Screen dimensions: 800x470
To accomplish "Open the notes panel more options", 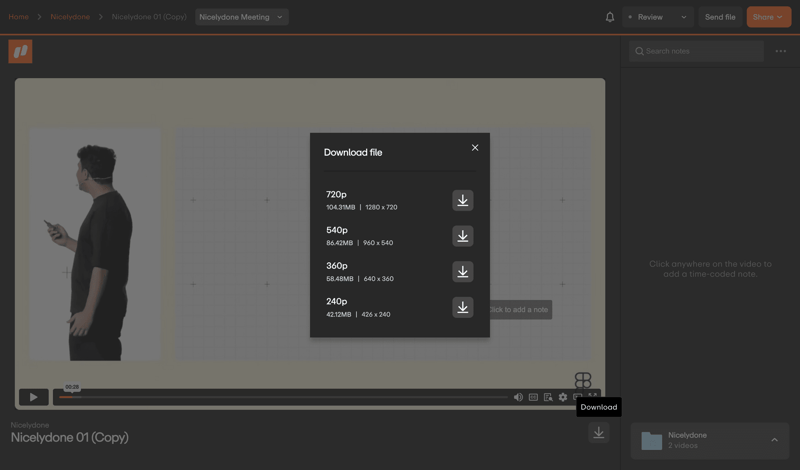I will coord(781,51).
